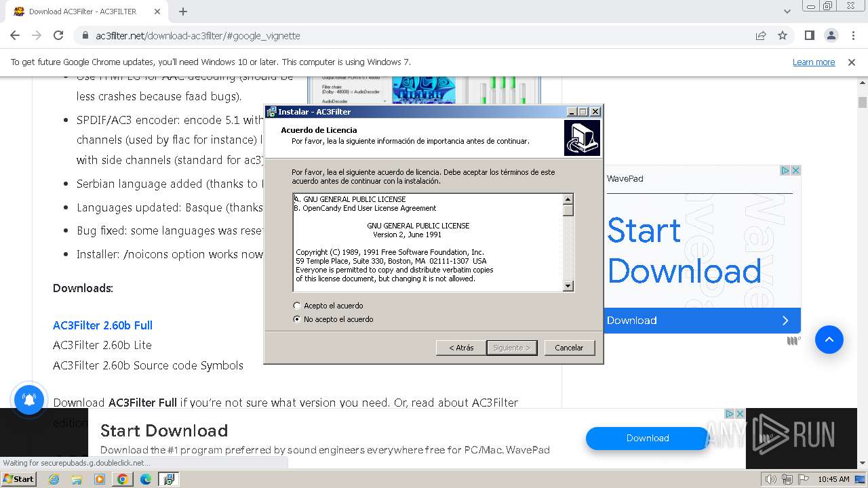Viewport: 868px width, 488px height.
Task: Click the address bar URL field
Action: point(414,36)
